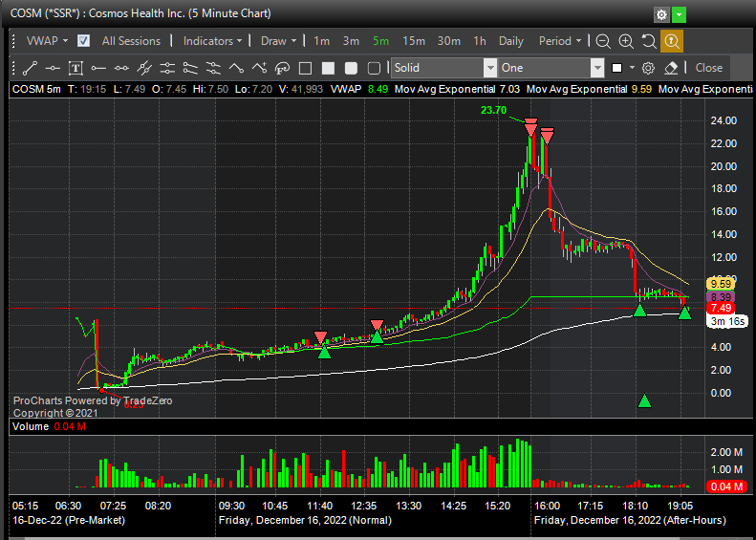Switch to the 3m timeframe
756x540 pixels.
[351, 41]
